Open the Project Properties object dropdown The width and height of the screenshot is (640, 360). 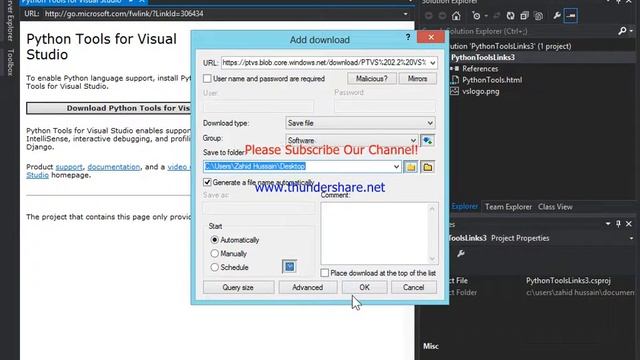coord(631,238)
